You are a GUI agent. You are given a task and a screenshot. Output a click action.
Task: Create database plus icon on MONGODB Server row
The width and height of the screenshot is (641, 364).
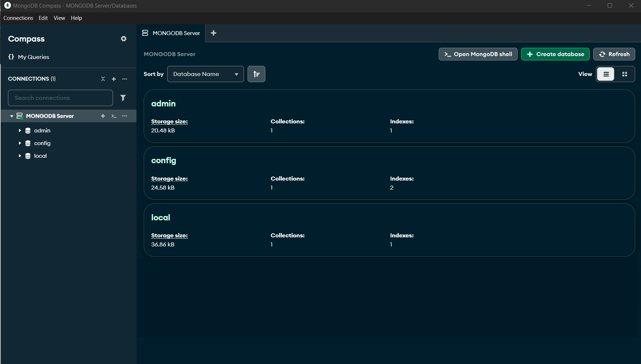[x=103, y=116]
